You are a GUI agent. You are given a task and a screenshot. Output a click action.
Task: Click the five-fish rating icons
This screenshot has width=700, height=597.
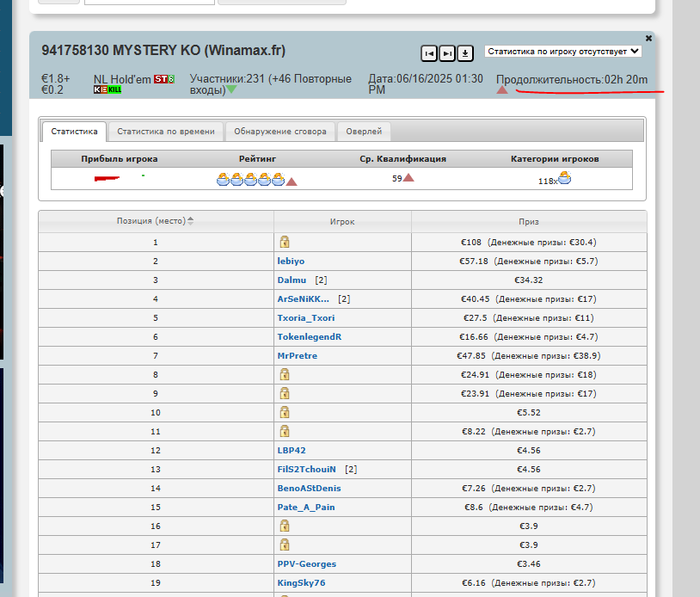coord(250,180)
